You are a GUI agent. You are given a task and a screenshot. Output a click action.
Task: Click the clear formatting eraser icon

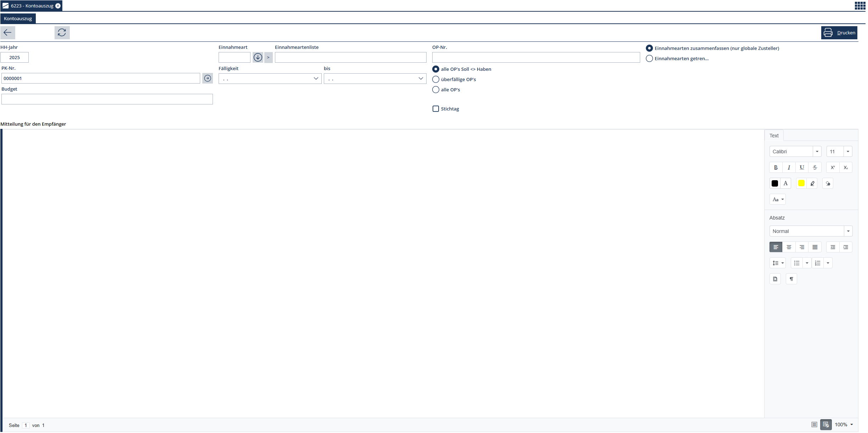coord(828,183)
